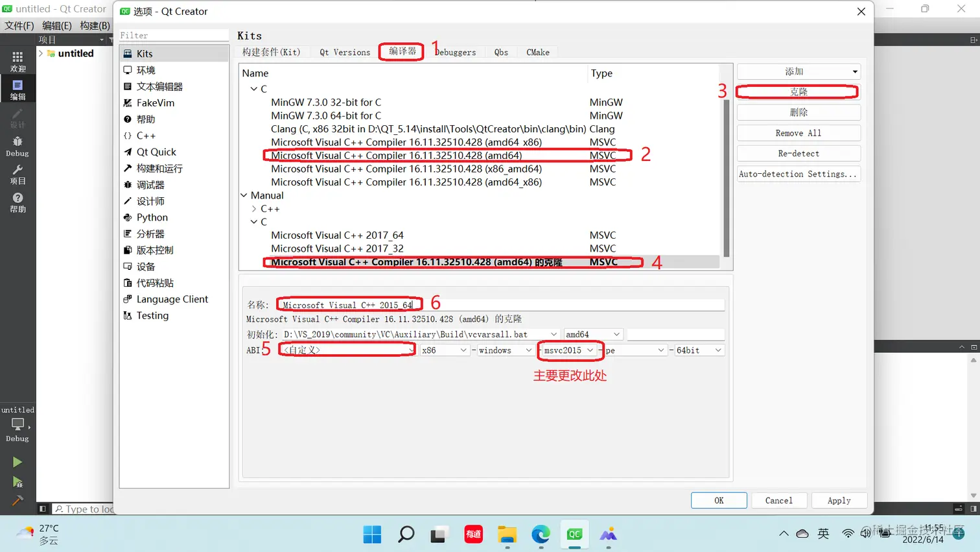Click the 删除 button
Image resolution: width=980 pixels, height=552 pixels.
(799, 112)
